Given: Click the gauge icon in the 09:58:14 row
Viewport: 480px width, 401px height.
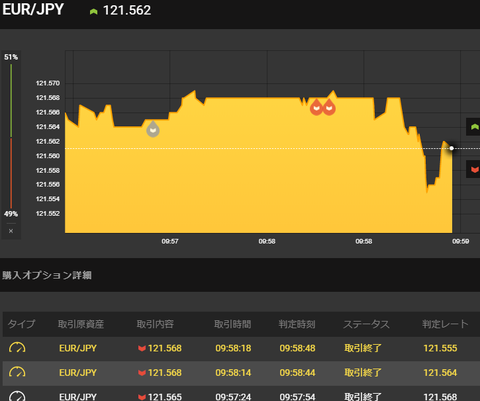Looking at the screenshot, I should (17, 372).
